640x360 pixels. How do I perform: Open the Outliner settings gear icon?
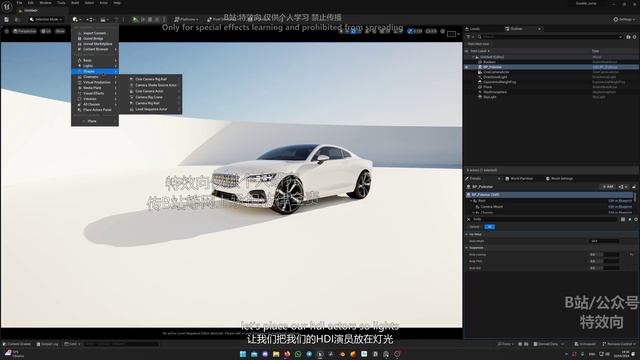[x=635, y=37]
